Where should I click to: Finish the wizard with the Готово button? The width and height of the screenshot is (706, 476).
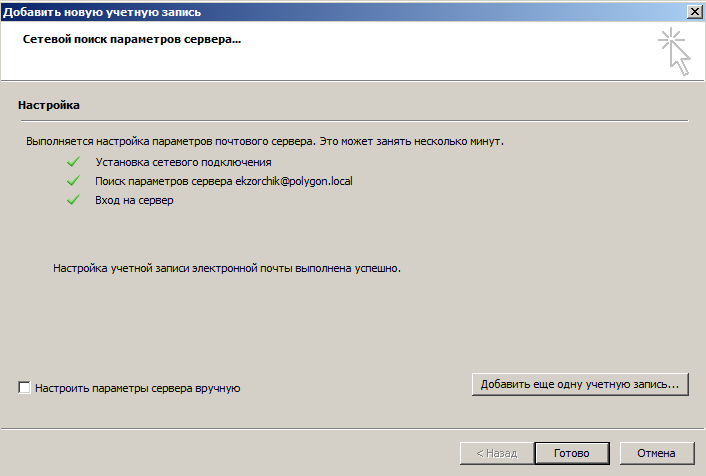pos(572,453)
